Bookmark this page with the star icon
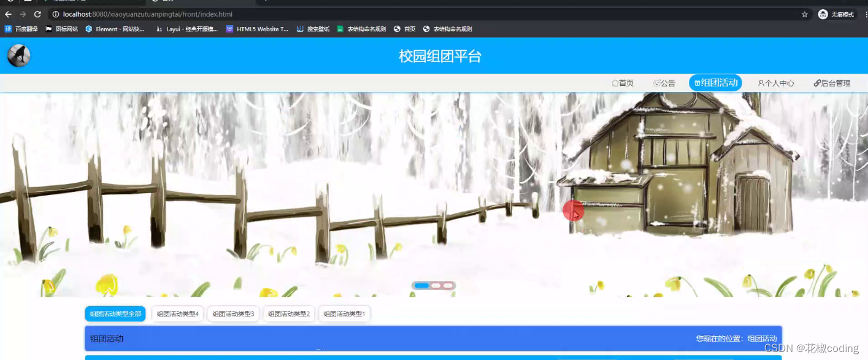 click(804, 14)
